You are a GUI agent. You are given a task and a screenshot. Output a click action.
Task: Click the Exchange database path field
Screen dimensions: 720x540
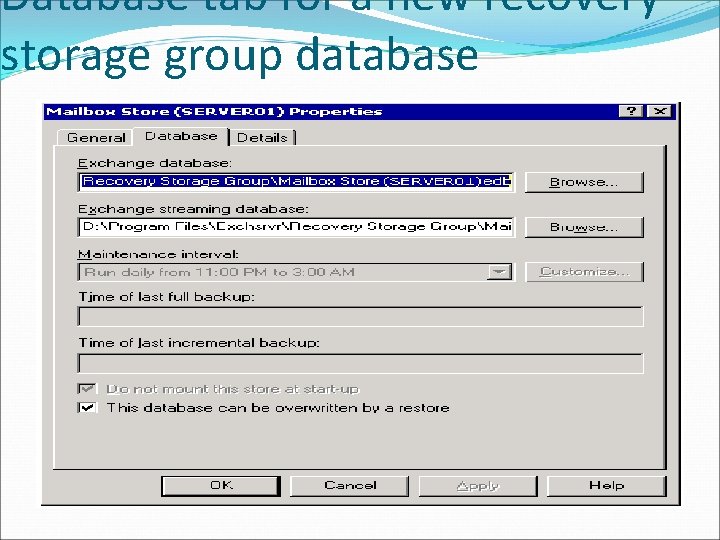(296, 181)
